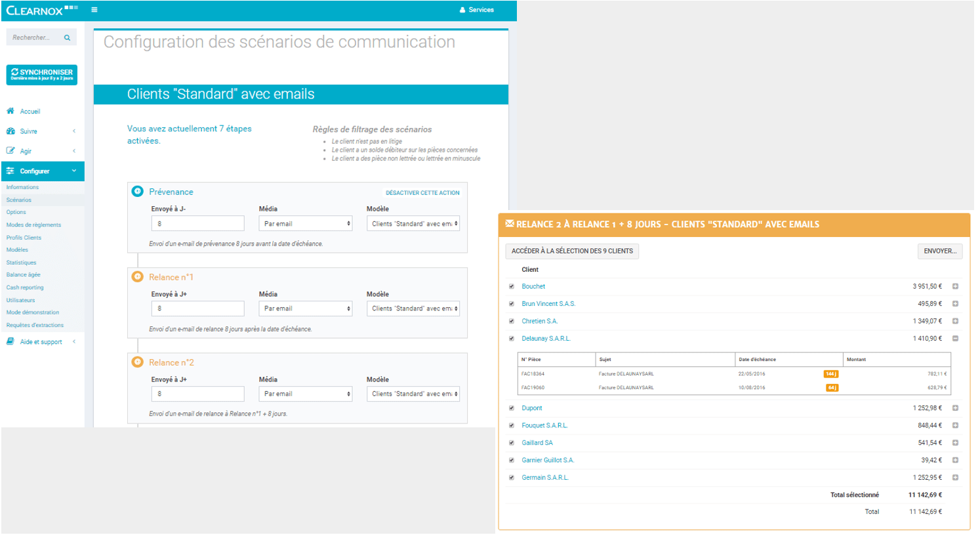Image resolution: width=980 pixels, height=535 pixels.
Task: Open the Accueil menu item
Action: pyautogui.click(x=43, y=111)
